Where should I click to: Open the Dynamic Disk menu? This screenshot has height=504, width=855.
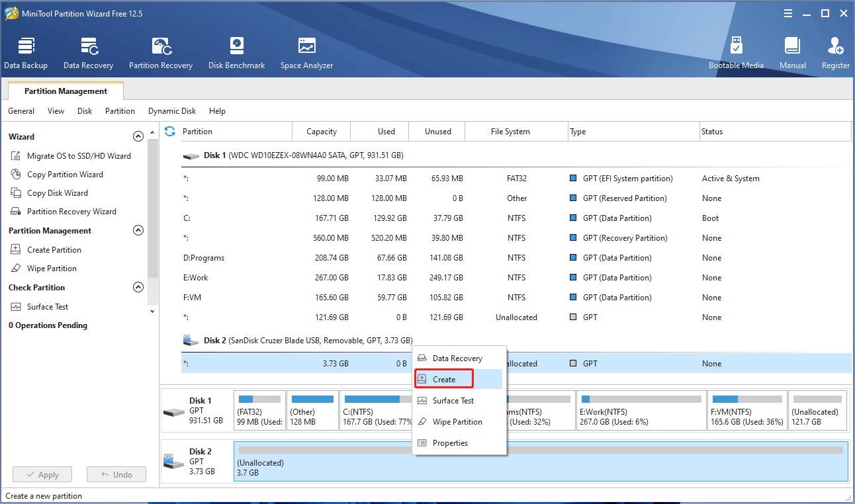coord(172,111)
